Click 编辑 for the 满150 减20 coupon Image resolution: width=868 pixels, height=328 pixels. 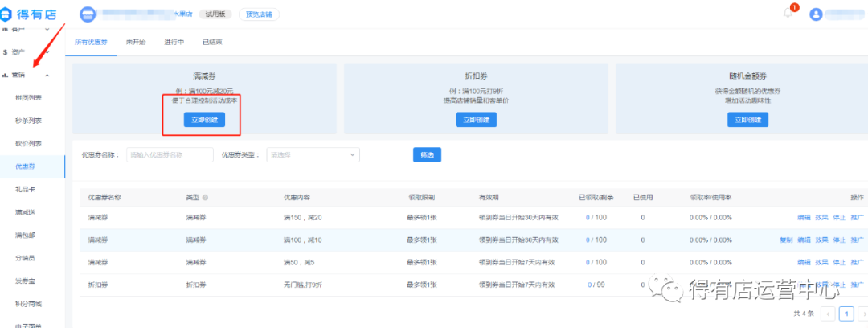[x=804, y=217]
